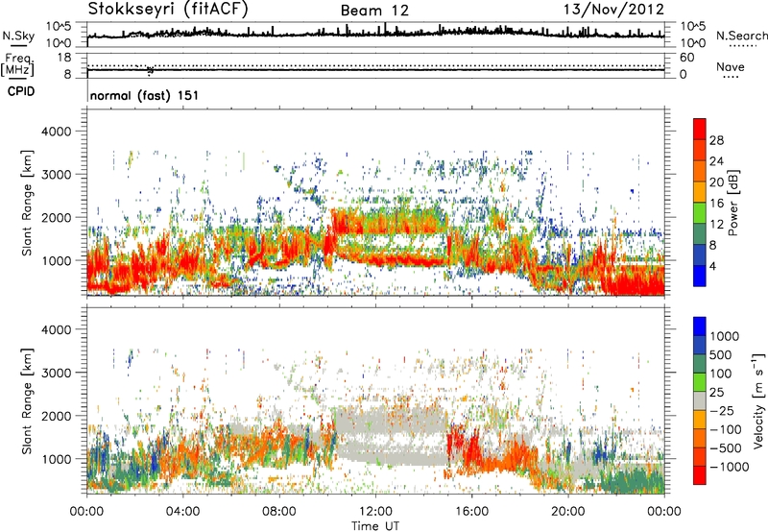Click the 16:00 time tick label
Viewport: 768px width, 532px height.
tap(471, 512)
